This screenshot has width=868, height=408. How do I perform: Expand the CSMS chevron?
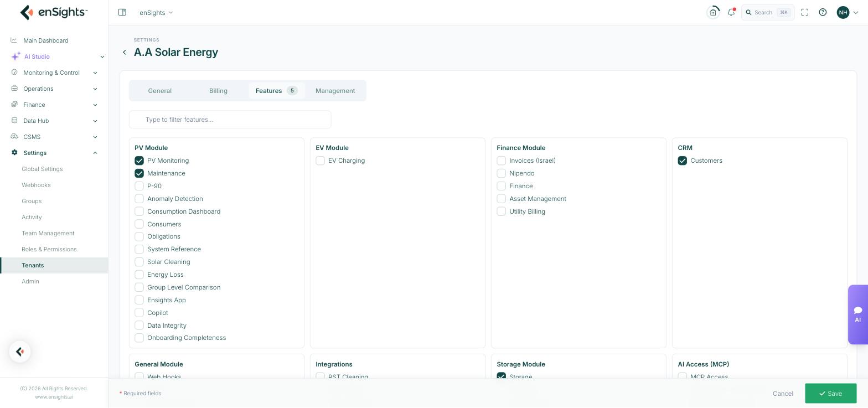(95, 137)
